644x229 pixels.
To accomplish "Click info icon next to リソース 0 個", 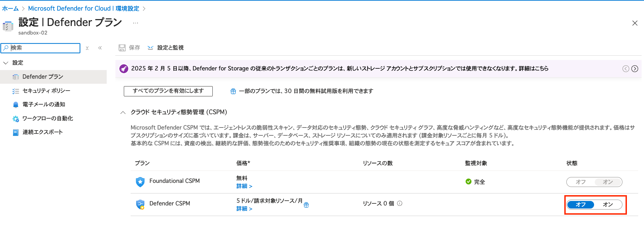I will click(x=399, y=203).
